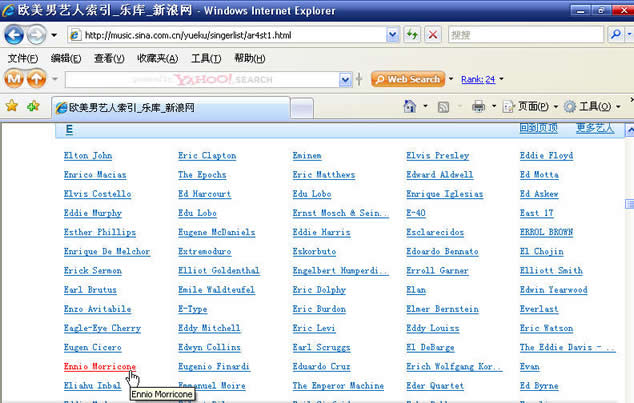Open the 页面(P) page menu

(530, 106)
